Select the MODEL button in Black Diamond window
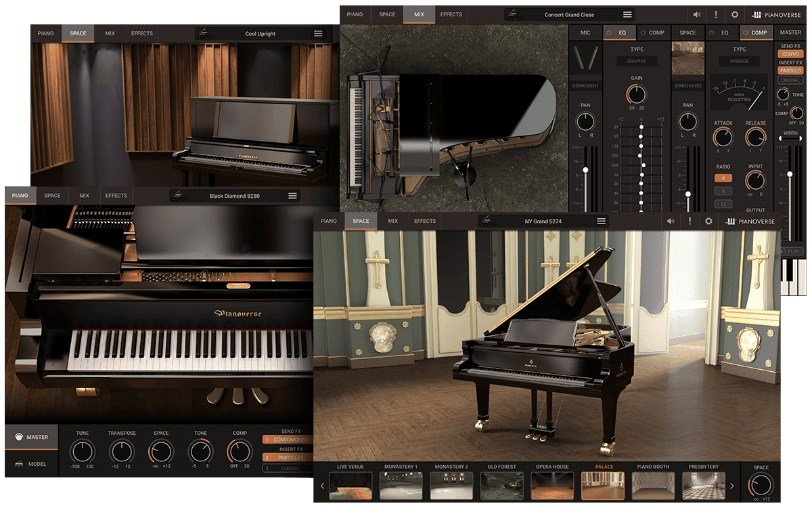The width and height of the screenshot is (812, 508). click(30, 464)
